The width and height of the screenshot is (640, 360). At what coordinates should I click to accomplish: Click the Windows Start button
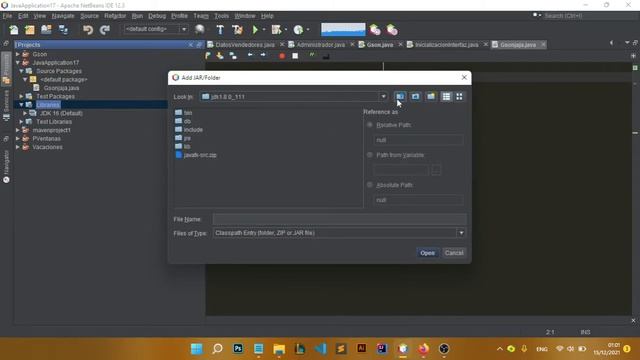(x=197, y=349)
